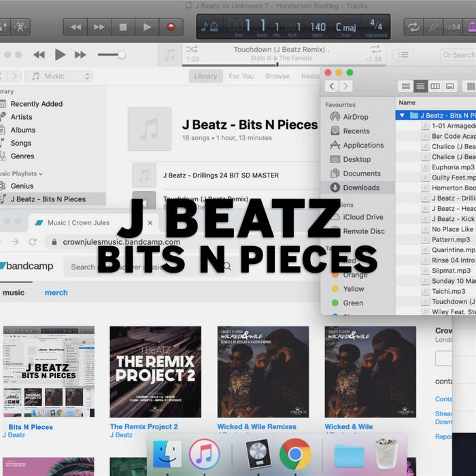476x476 pixels.
Task: Click the red Record button in GarageBand
Action: (171, 27)
